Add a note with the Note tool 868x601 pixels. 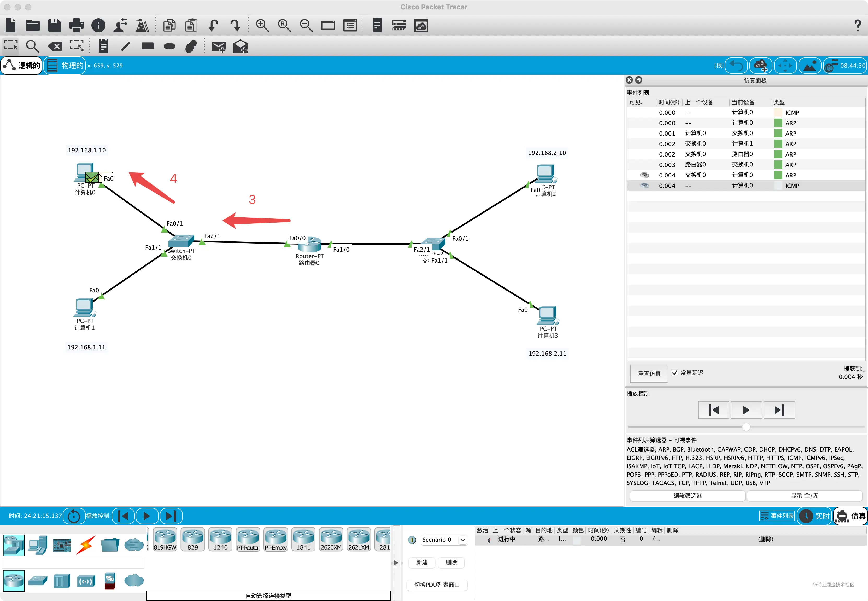point(103,46)
